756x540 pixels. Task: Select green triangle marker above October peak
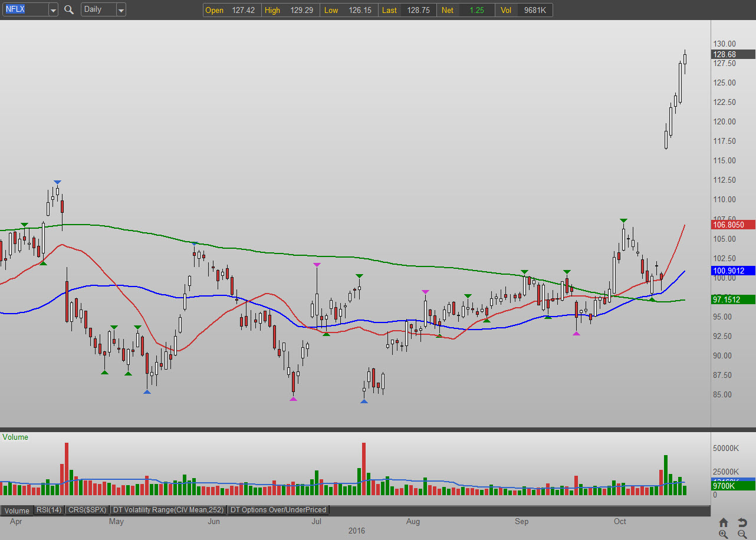point(623,221)
